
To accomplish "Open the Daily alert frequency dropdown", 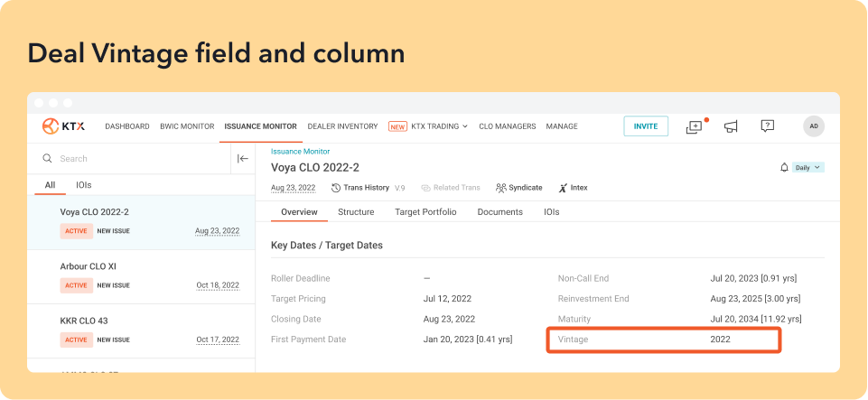I will point(807,168).
